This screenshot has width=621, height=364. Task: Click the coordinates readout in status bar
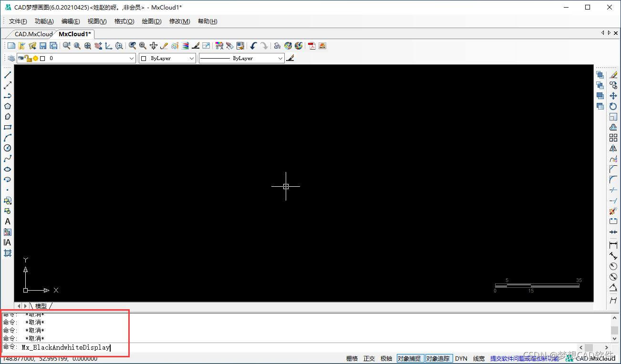coord(49,358)
